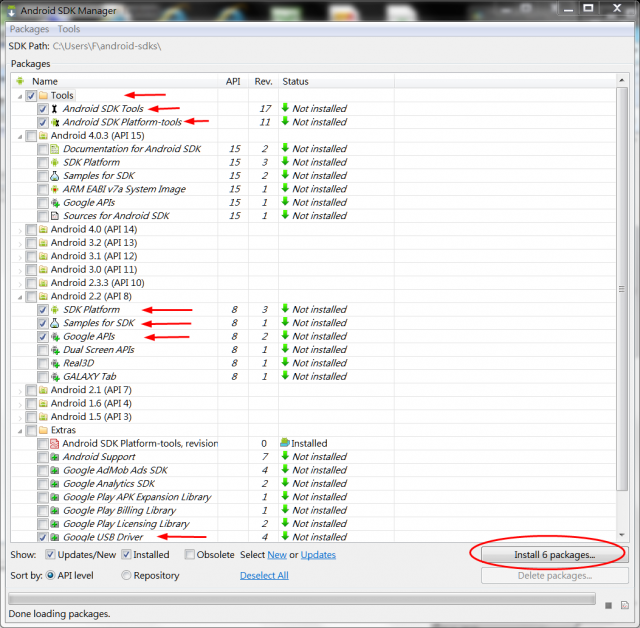Collapse the Android 2.2 (API 8) node

point(20,297)
